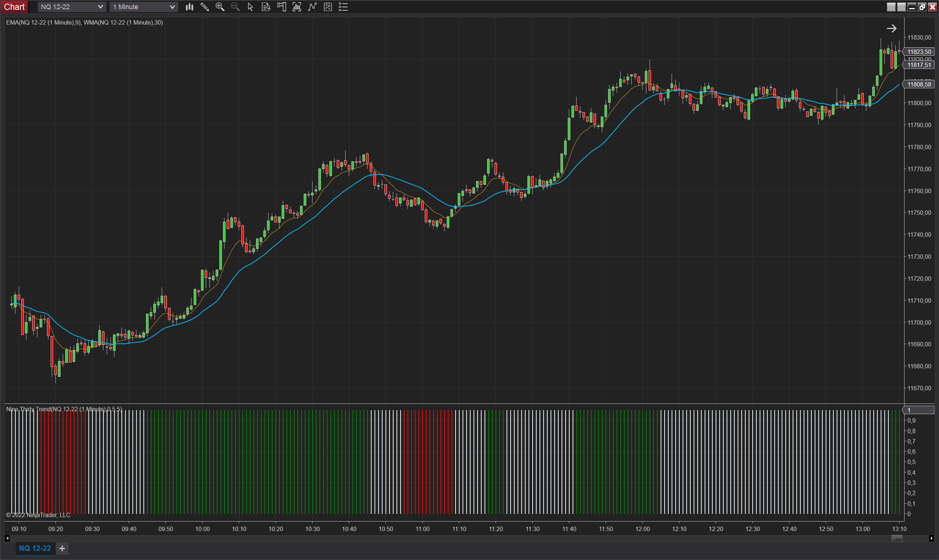
Task: Click the 11:00 time axis label
Action: coord(423,529)
